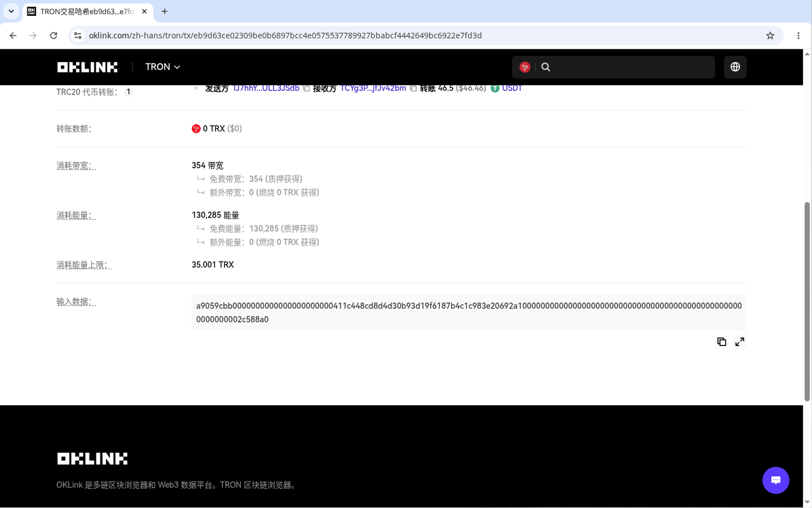Open receiver address TCYg3P…jfJv42bm link
The height and width of the screenshot is (508, 812).
pos(373,88)
